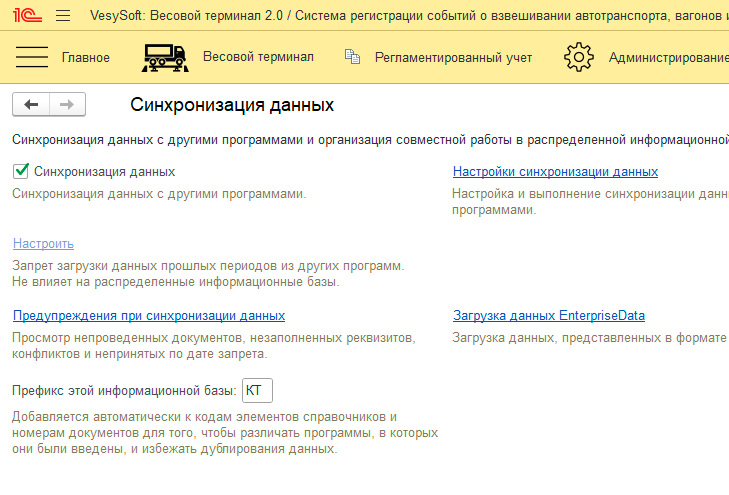This screenshot has width=729, height=495.
Task: Open the Администрирование section label
Action: [x=668, y=57]
